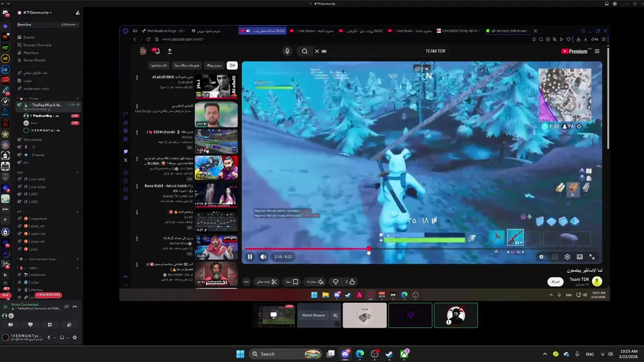Open microphone input options arrow
The height and width of the screenshot is (362, 644).
54,337
